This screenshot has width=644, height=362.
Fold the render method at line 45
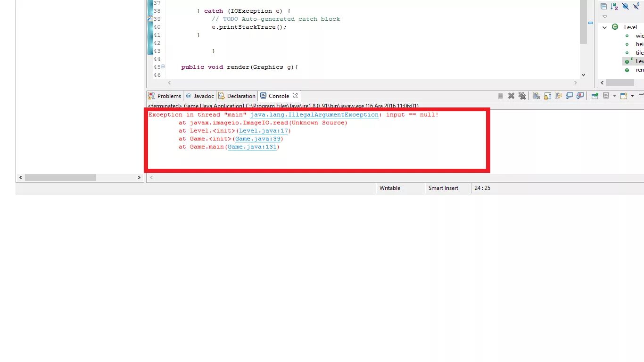[x=163, y=67]
